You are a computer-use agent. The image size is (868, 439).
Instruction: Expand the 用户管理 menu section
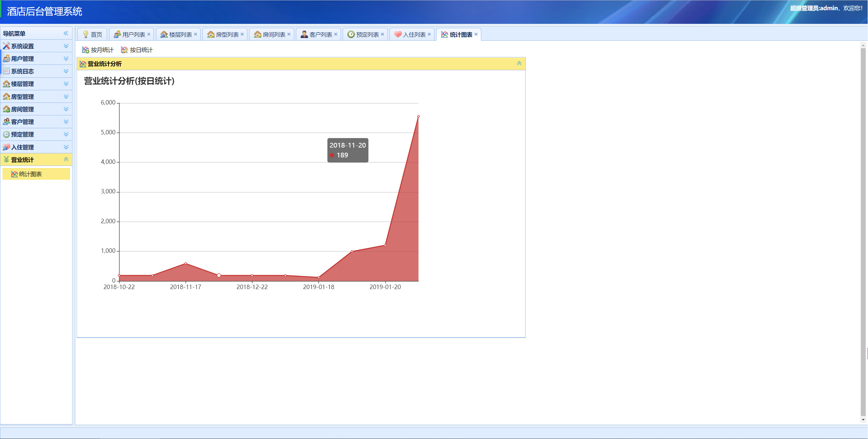[66, 58]
